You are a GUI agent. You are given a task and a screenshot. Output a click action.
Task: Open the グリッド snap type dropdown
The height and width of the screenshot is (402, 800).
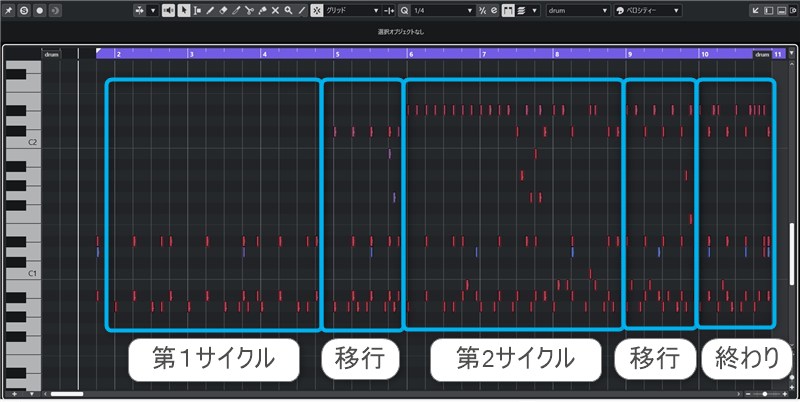coord(353,11)
